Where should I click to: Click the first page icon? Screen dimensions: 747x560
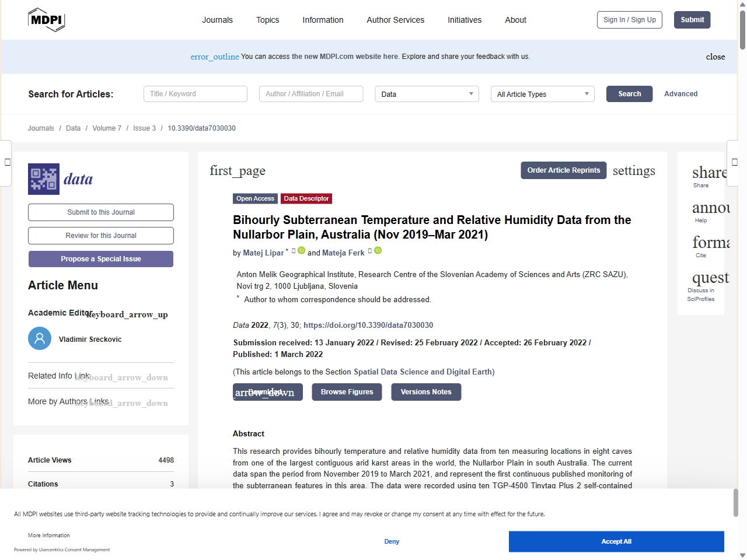coord(238,171)
